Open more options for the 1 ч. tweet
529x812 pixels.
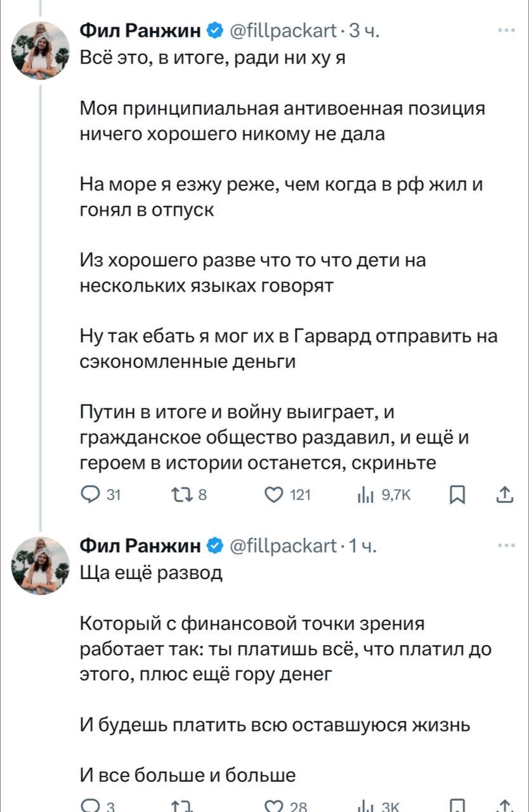(x=506, y=545)
